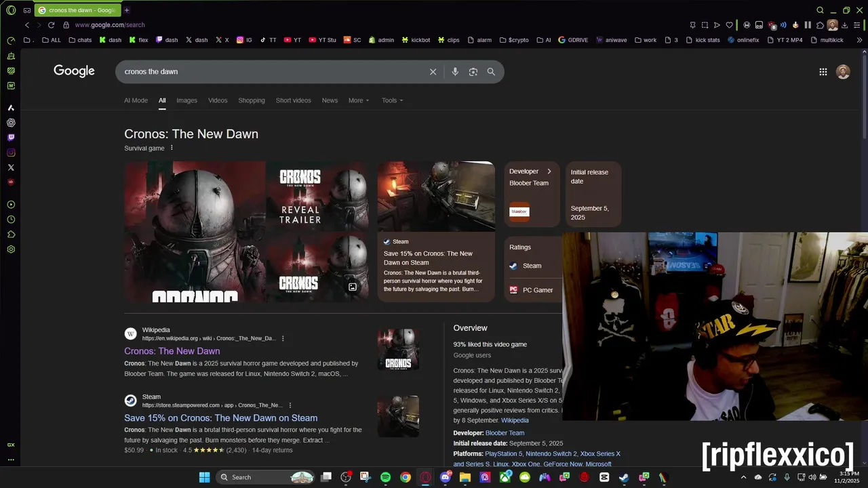
Task: Open ChatGPT in browser sidebar
Action: point(11,123)
